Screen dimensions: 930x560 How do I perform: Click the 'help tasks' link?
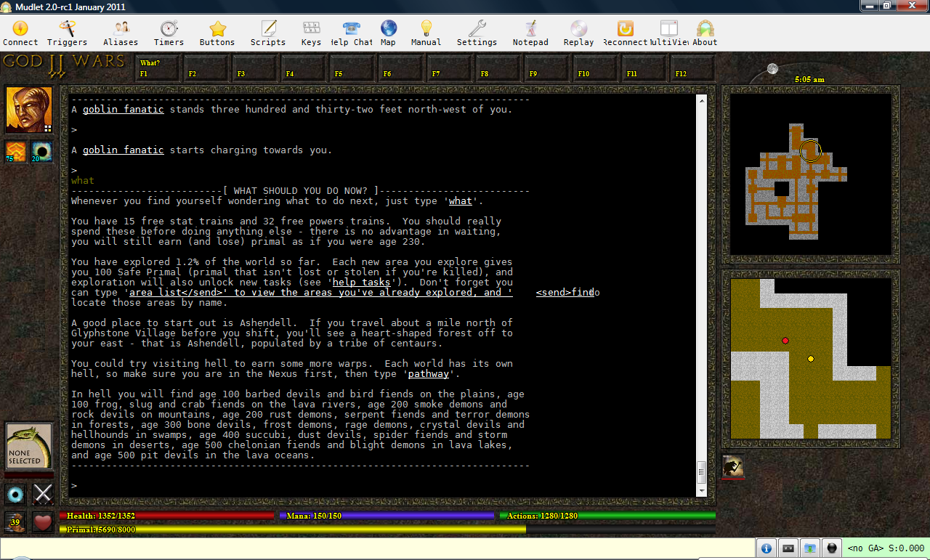click(362, 283)
